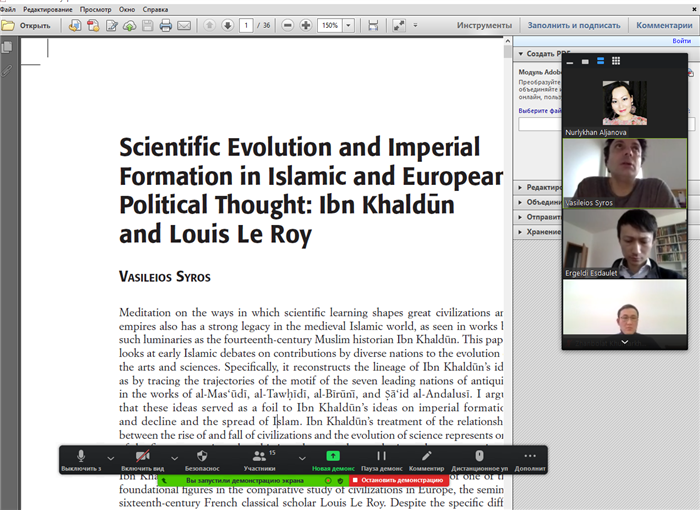Click the zoom out minus button
This screenshot has width=700, height=510.
point(287,25)
